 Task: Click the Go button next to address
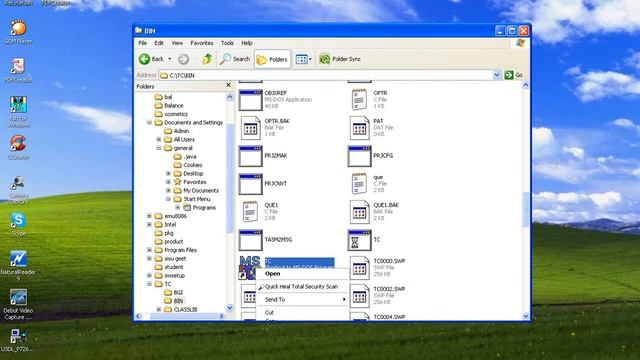[514, 75]
